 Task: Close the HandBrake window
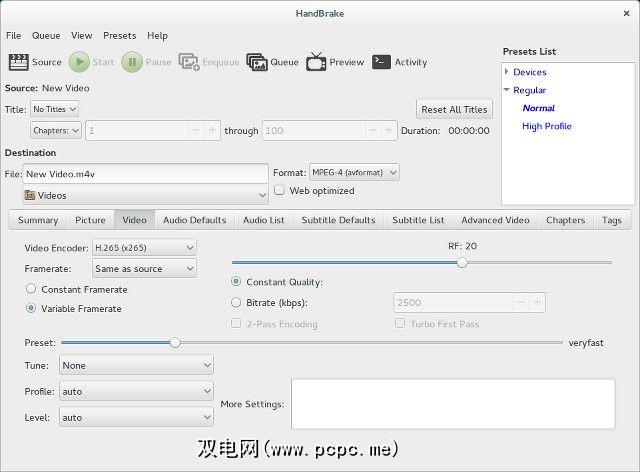tap(627, 13)
